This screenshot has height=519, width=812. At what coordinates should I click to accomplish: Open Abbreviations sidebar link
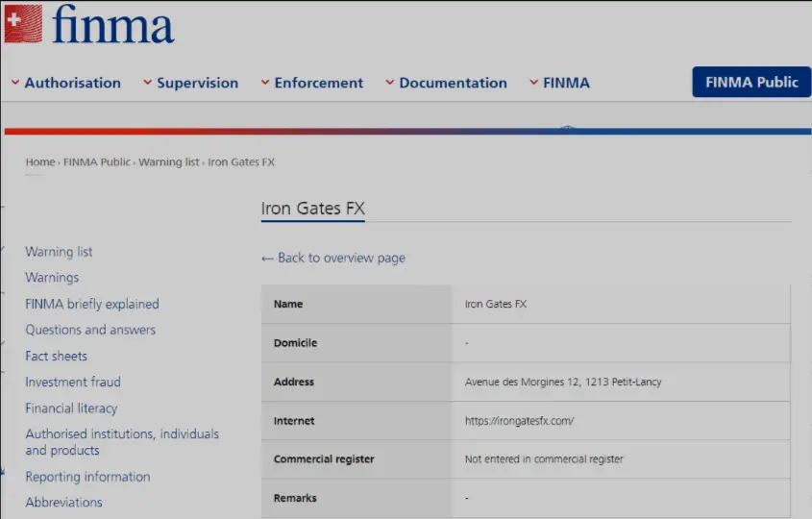click(x=64, y=503)
